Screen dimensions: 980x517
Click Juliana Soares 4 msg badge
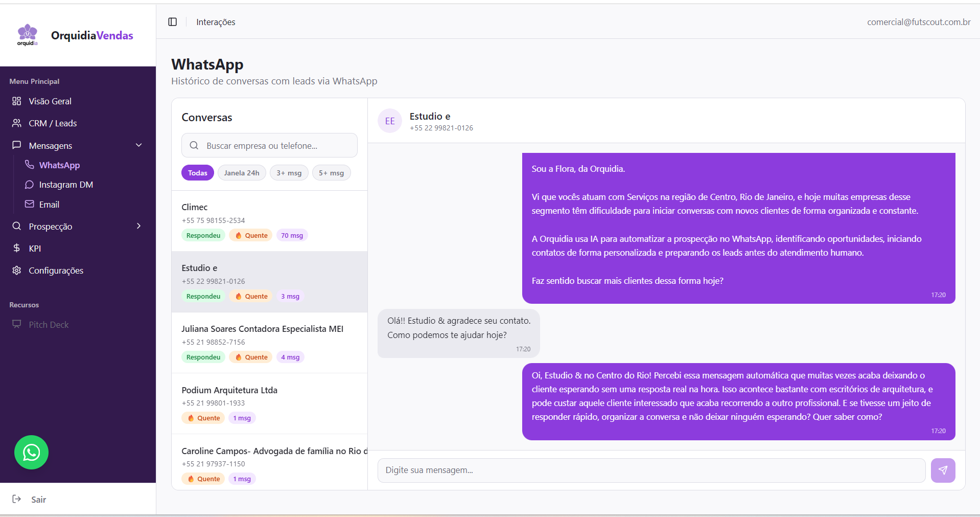tap(290, 357)
